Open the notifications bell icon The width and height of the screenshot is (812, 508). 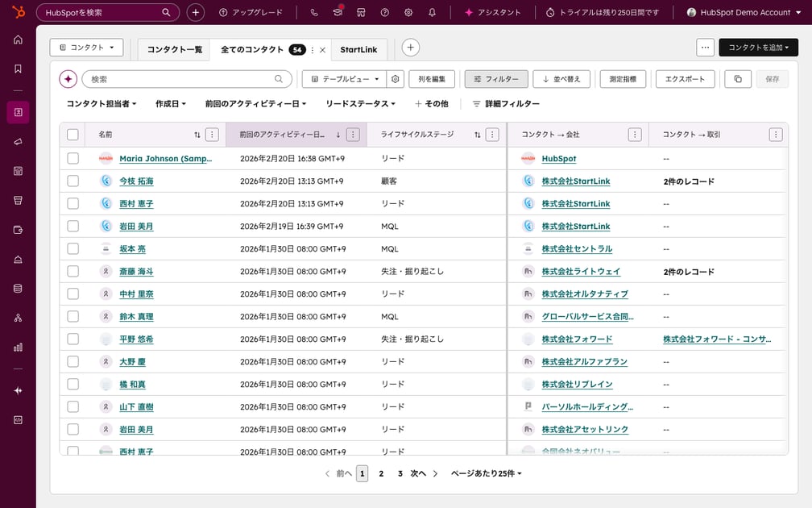click(432, 12)
